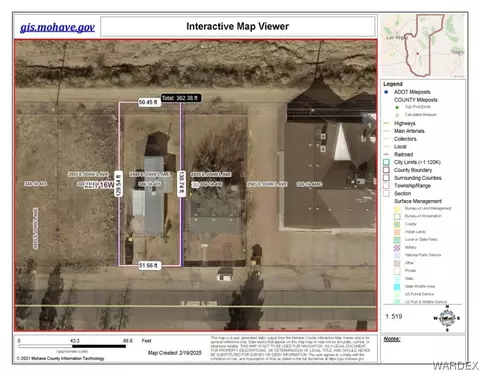Click the Highways line symbol in legend
Image resolution: width=480 pixels, height=376 pixels.
tap(387, 123)
